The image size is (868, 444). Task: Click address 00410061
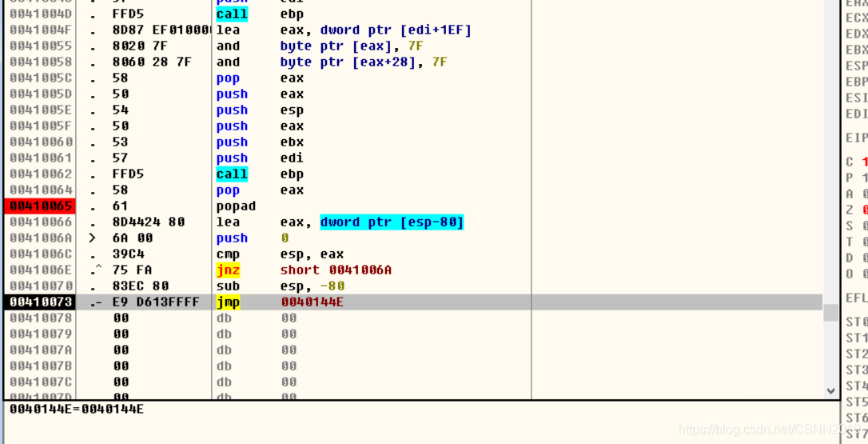pyautogui.click(x=41, y=158)
